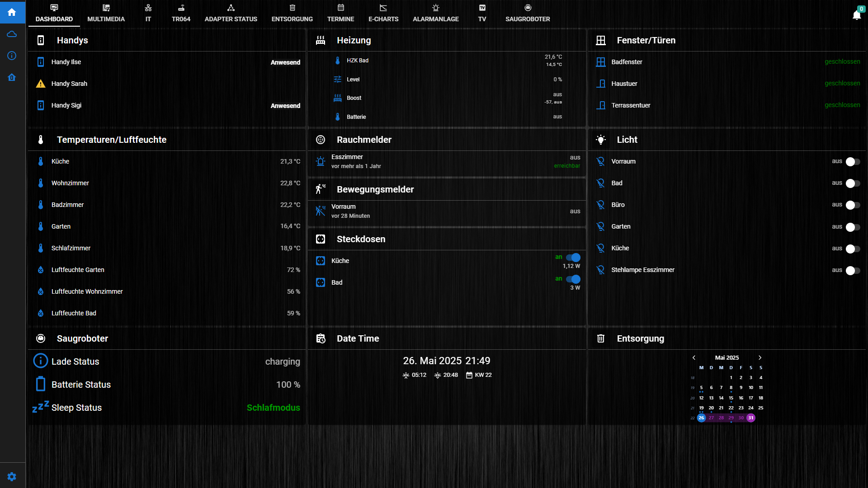
Task: Open the cloud icon in sidebar
Action: (x=12, y=34)
